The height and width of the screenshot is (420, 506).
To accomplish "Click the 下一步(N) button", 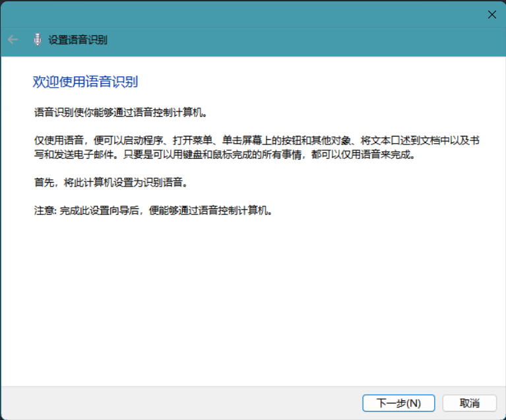I will pos(398,403).
